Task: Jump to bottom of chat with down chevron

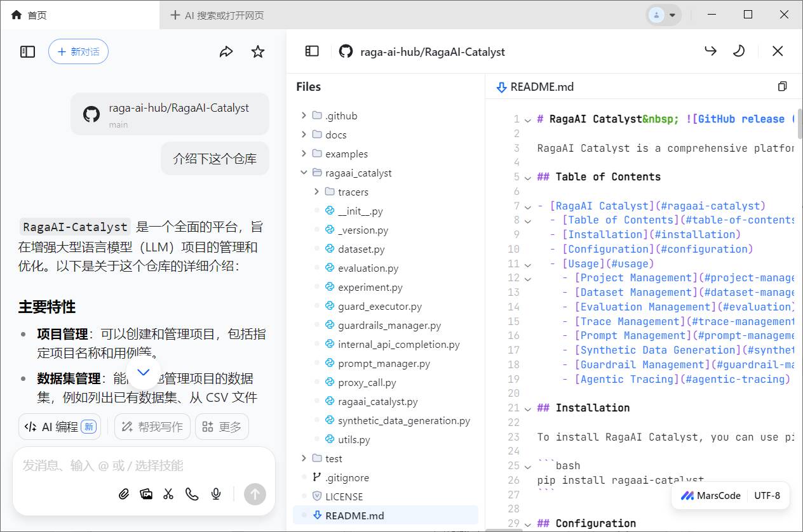Action: coord(144,373)
